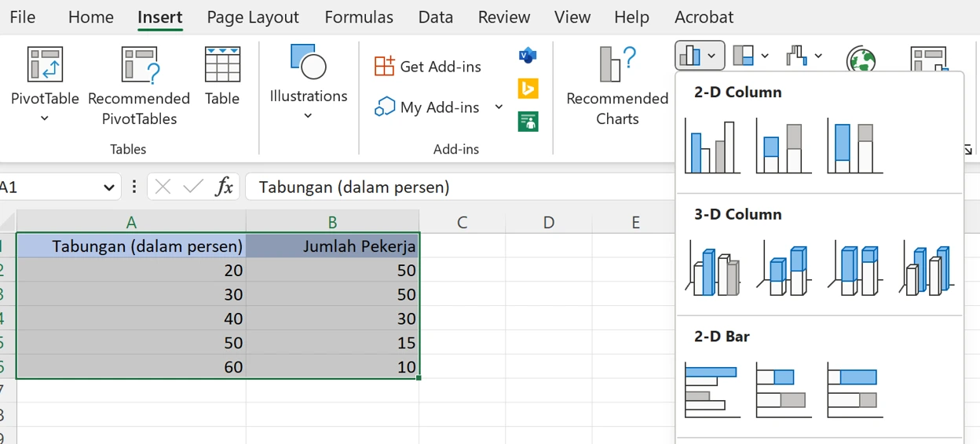Click the Get Add-ins button
The height and width of the screenshot is (444, 980).
(429, 67)
